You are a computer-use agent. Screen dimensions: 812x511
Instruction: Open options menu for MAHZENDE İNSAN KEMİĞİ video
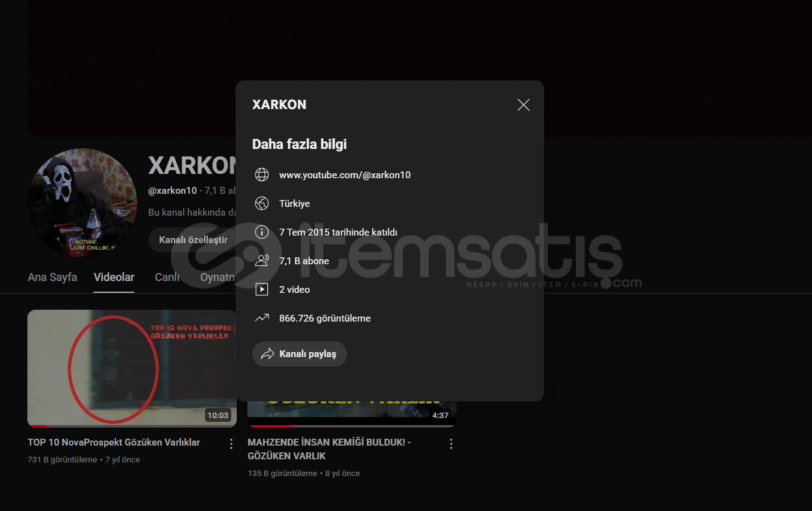451,444
